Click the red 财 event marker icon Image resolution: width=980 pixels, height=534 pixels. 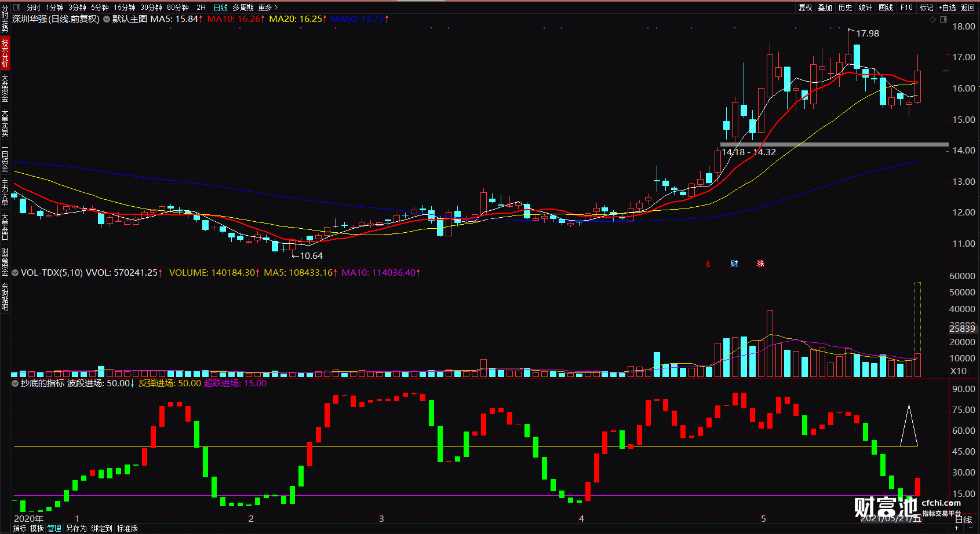pyautogui.click(x=734, y=264)
